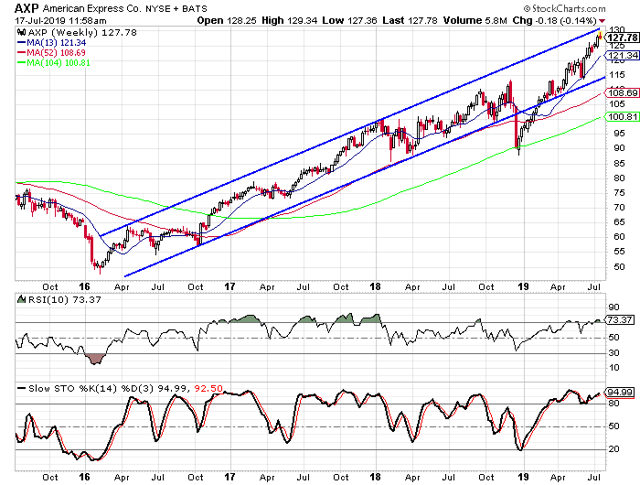The height and width of the screenshot is (485, 640).
Task: Click the 121.34 tag on the right axis
Action: 622,55
